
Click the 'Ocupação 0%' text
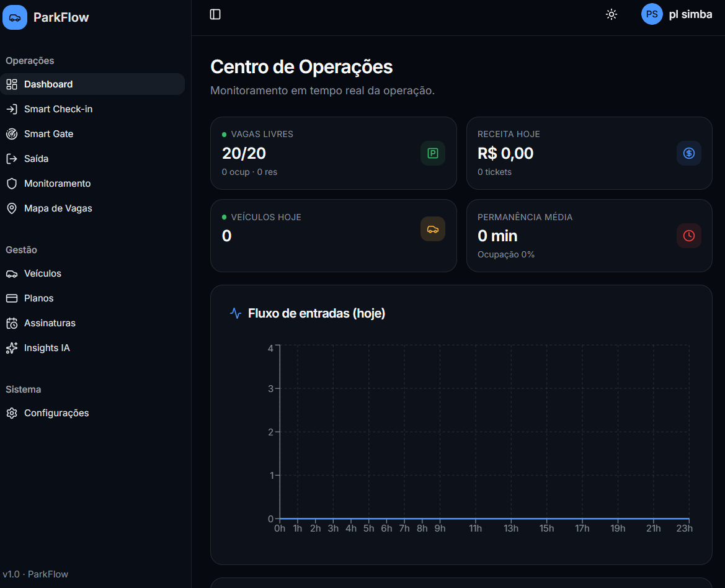pos(506,255)
